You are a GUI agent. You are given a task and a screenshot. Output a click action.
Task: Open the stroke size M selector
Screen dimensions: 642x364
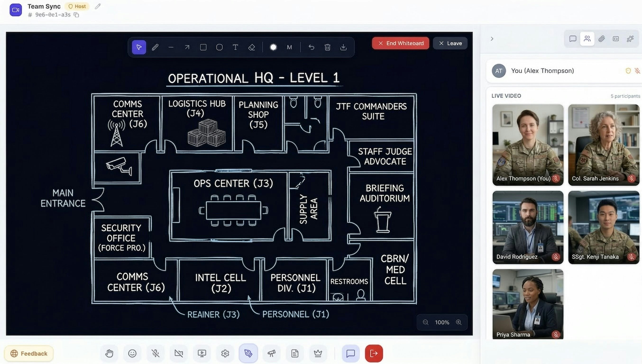tap(289, 47)
